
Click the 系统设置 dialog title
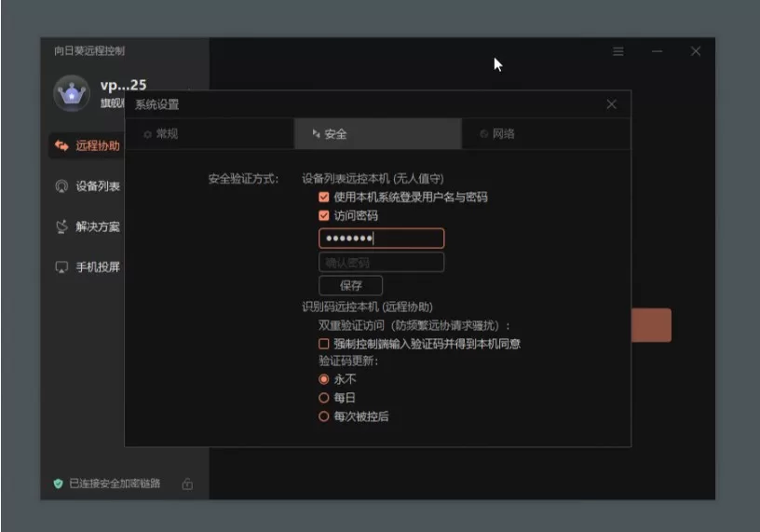157,104
